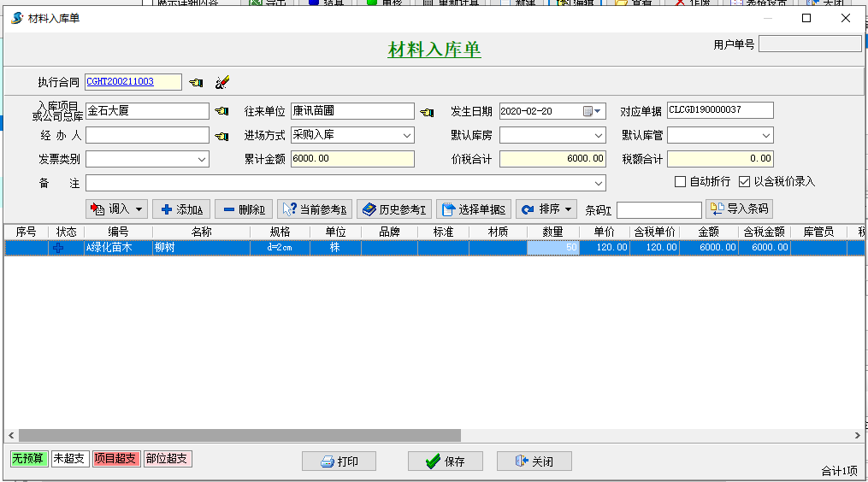Enable the 自动折行 checkbox
The image size is (868, 482).
(681, 182)
